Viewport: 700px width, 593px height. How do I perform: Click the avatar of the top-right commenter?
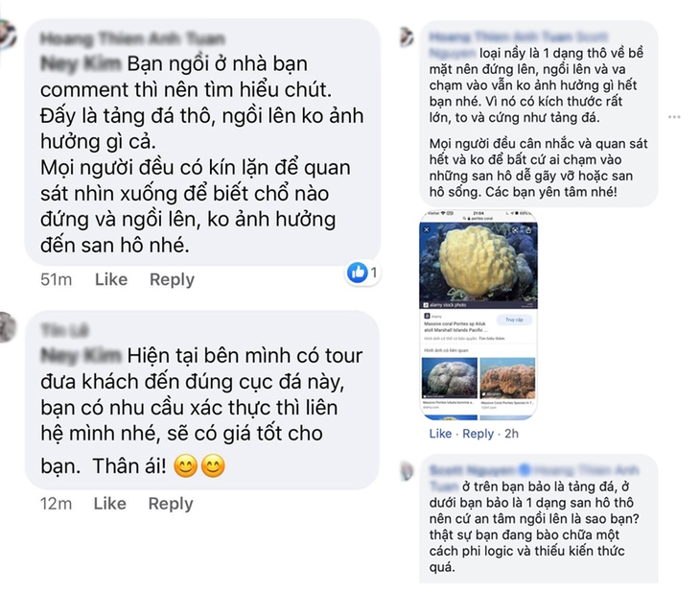coord(407,38)
